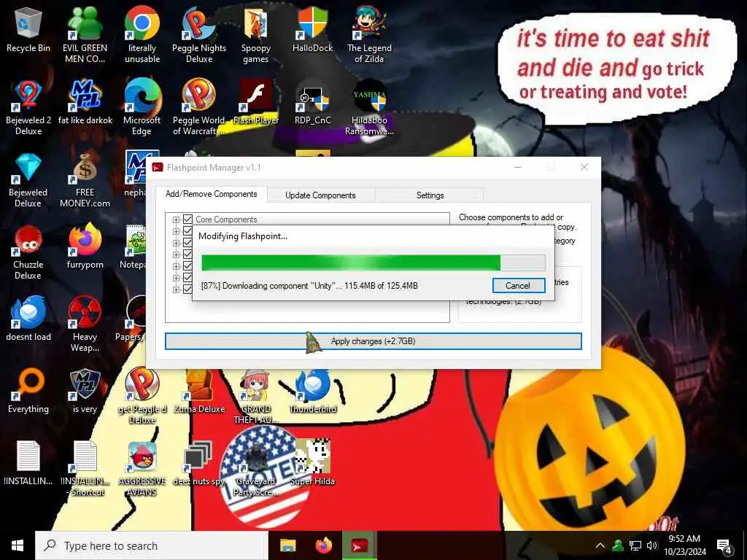The image size is (747, 560).
Task: Open the Graveyard Party Scre shortcut
Action: [x=256, y=469]
